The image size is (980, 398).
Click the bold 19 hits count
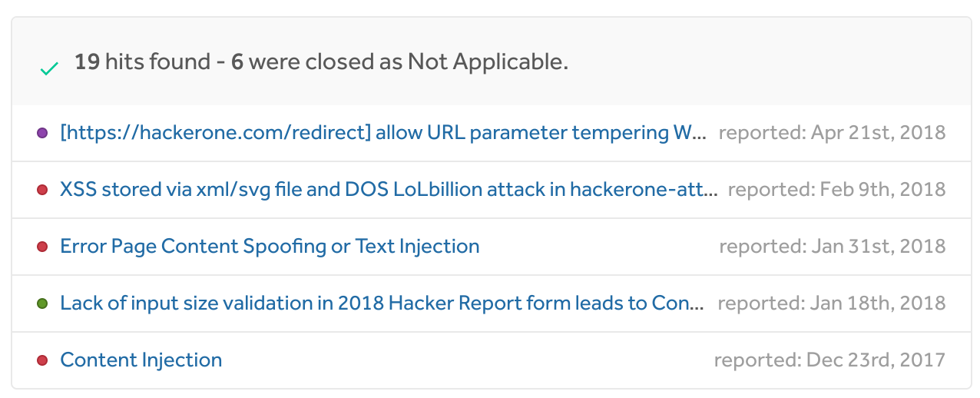pos(87,62)
